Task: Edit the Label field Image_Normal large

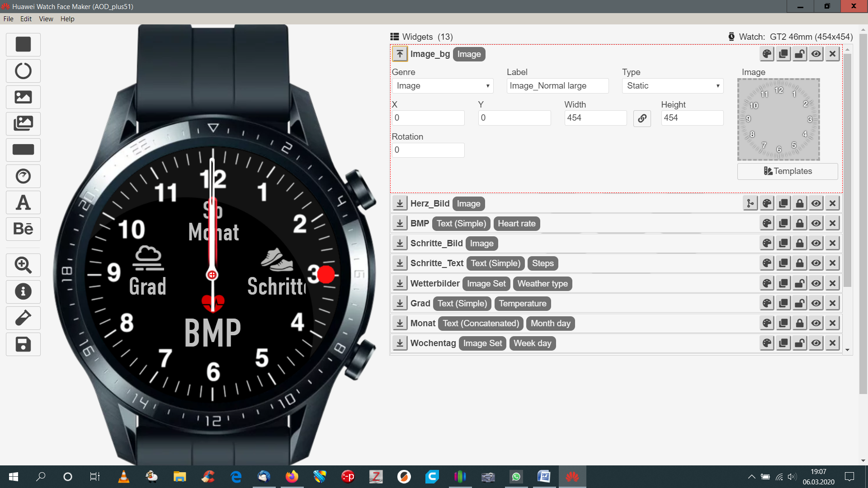Action: point(557,86)
